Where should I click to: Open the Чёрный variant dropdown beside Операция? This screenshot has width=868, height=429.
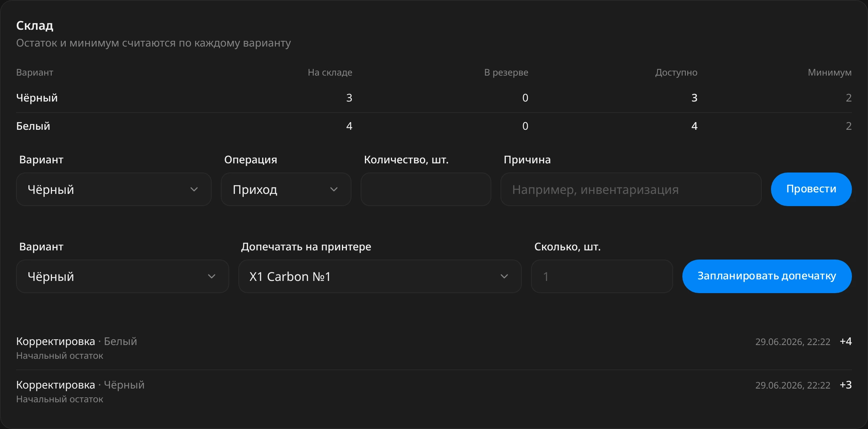point(113,189)
